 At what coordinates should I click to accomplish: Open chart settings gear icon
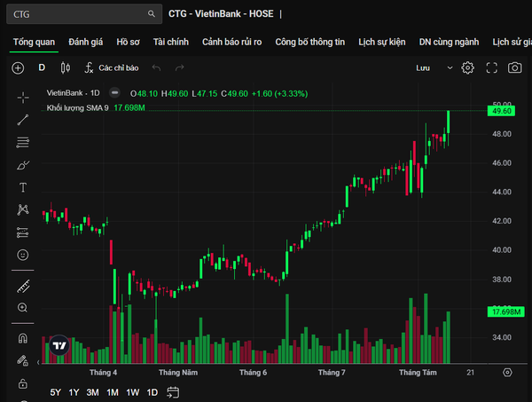coord(467,68)
